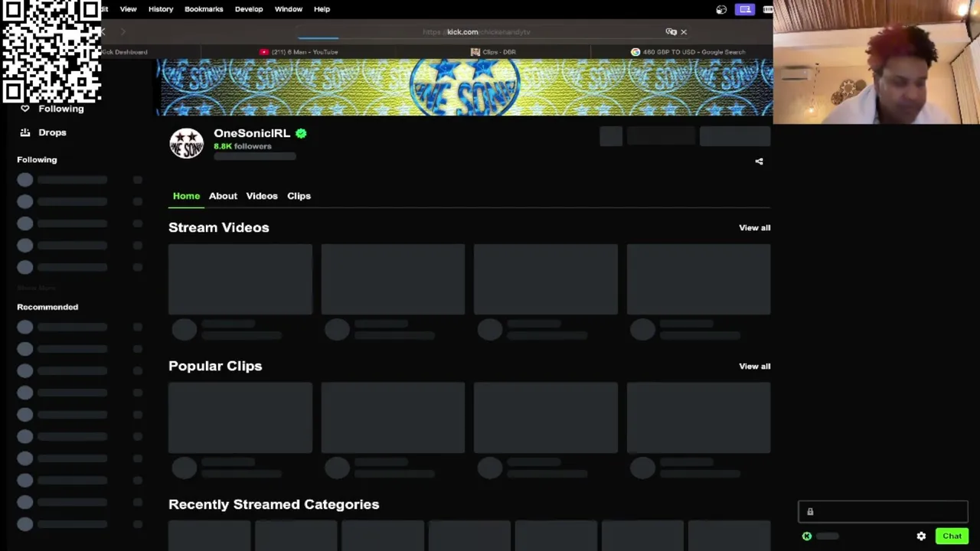Open the Help menu
This screenshot has height=551, width=980.
click(x=322, y=9)
